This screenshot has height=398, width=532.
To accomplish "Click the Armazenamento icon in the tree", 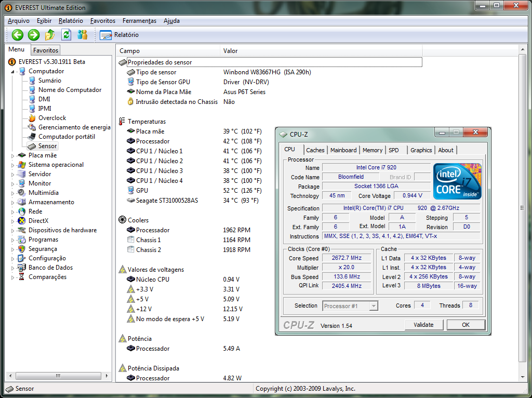I will coord(22,202).
